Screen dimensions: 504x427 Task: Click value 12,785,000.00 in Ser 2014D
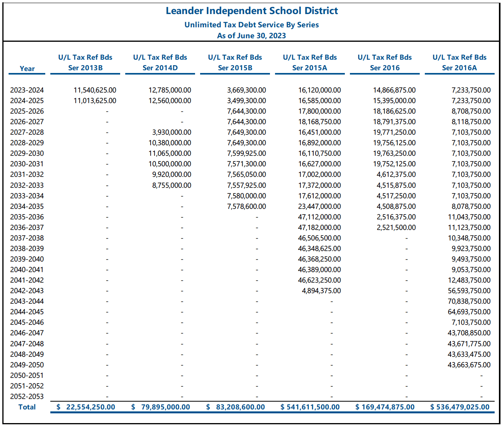pos(170,90)
